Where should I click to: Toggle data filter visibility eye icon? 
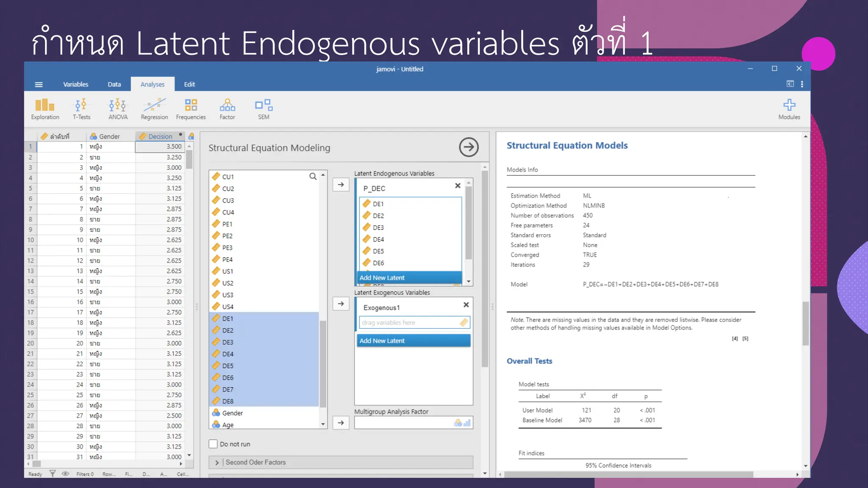pyautogui.click(x=65, y=474)
